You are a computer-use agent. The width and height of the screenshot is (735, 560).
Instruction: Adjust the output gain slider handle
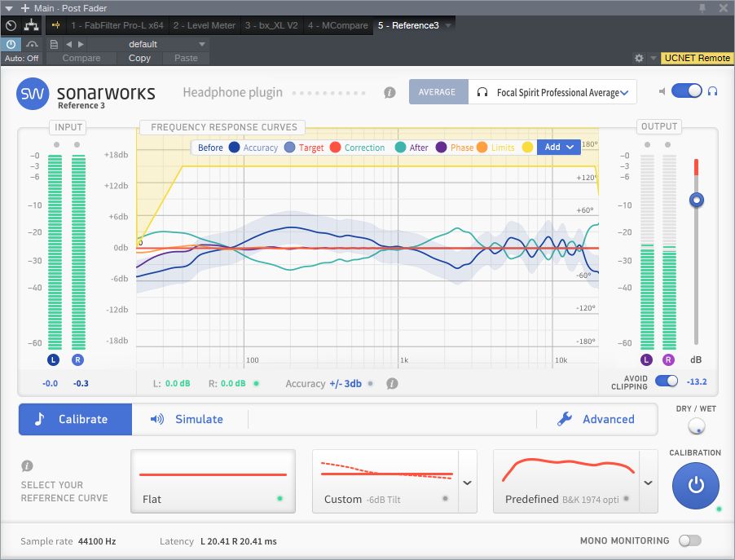[697, 201]
